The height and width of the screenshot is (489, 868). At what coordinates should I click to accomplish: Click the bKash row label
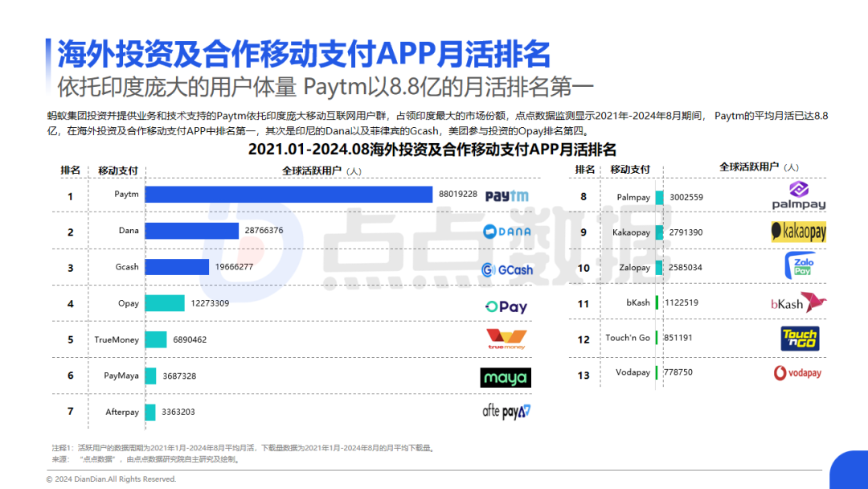point(638,302)
